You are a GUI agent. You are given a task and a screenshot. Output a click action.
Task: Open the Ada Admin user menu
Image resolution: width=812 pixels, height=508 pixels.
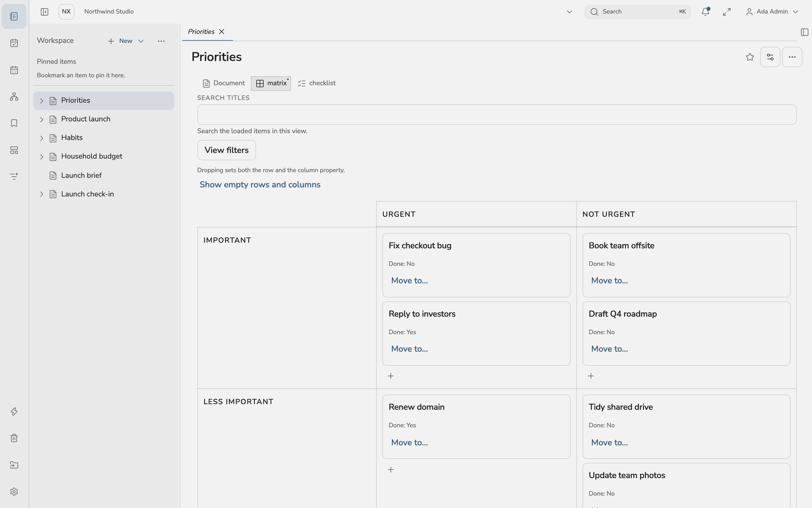[772, 12]
